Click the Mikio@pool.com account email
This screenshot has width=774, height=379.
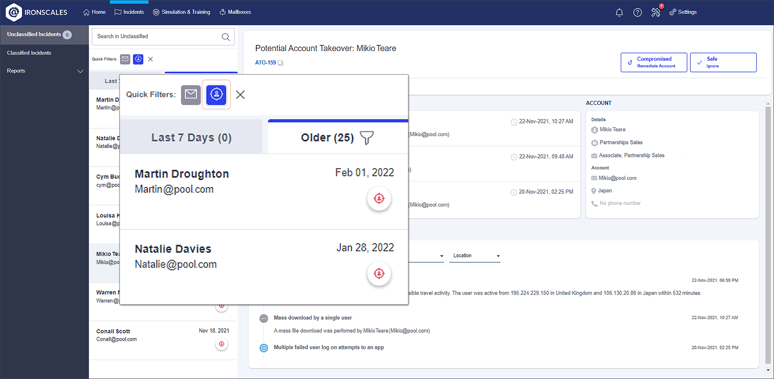tap(618, 178)
